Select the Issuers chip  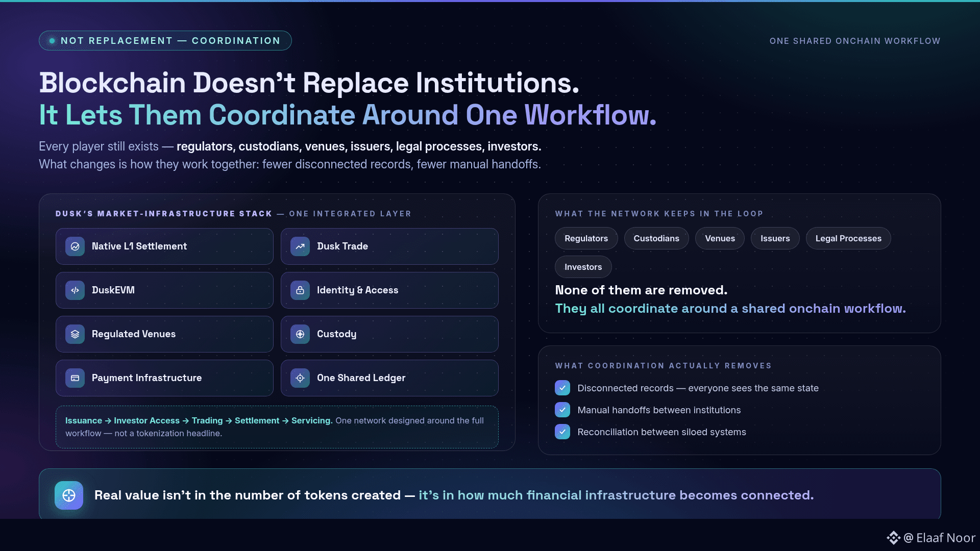click(x=775, y=238)
